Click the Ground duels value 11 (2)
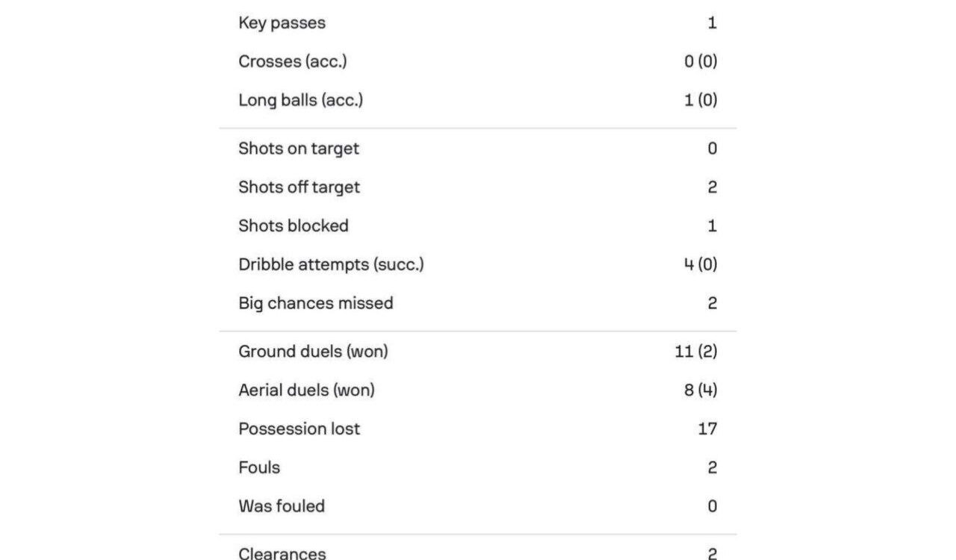Viewport: 956px width, 560px height. 696,352
